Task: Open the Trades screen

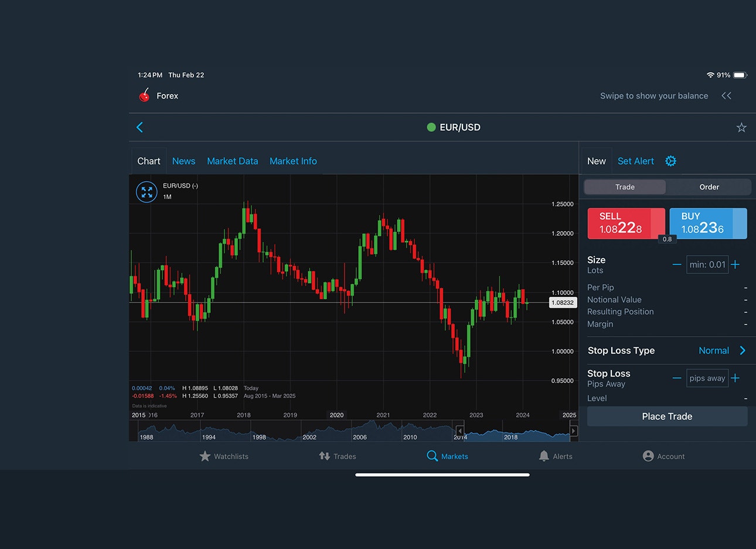Action: click(x=338, y=456)
